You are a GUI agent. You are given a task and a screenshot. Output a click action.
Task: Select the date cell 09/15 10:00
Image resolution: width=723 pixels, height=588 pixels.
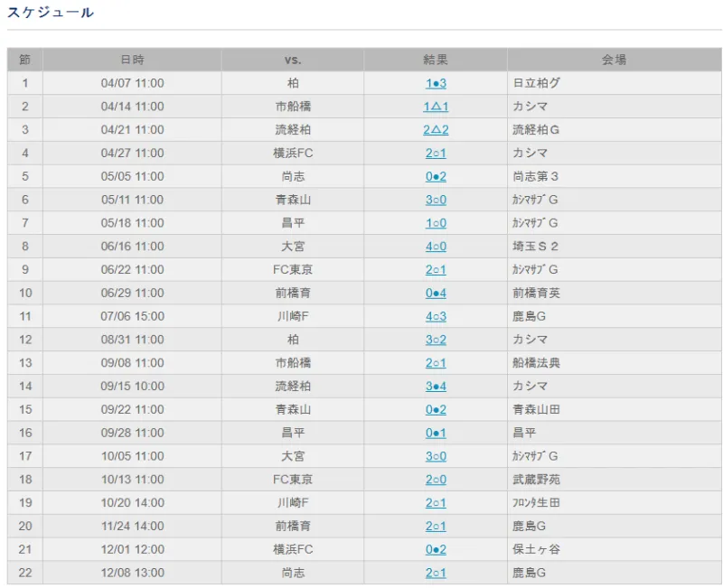click(132, 387)
